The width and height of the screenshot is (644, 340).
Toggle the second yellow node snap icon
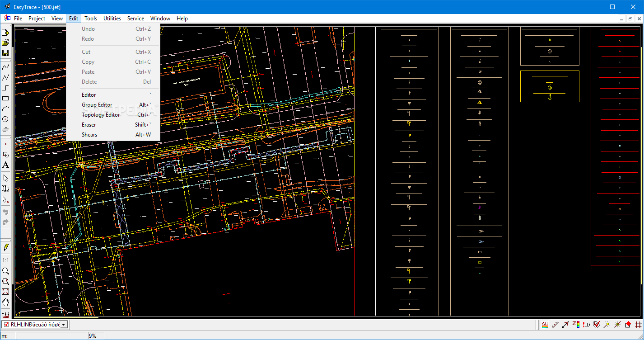[x=617, y=324]
